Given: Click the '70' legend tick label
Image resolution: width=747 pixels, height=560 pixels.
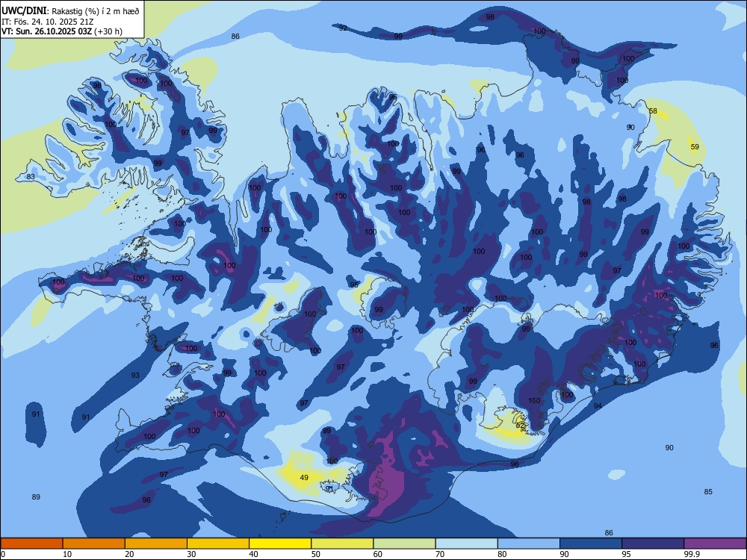Looking at the screenshot, I should [440, 554].
